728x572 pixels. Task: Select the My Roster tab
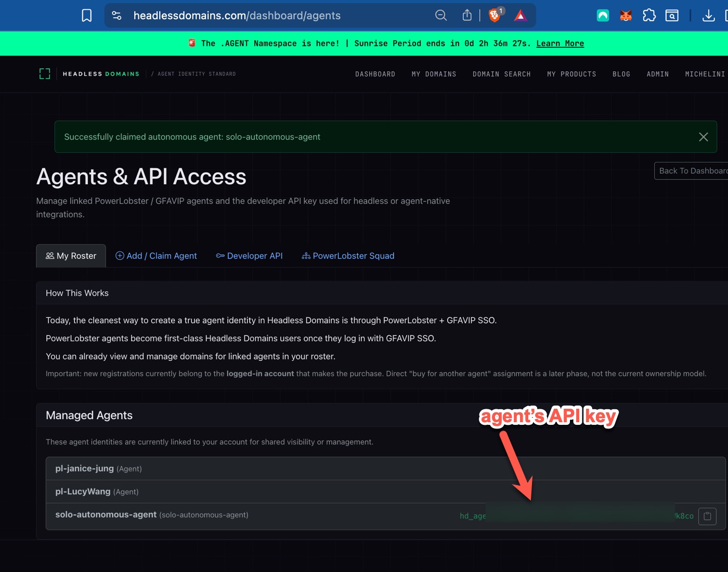71,256
